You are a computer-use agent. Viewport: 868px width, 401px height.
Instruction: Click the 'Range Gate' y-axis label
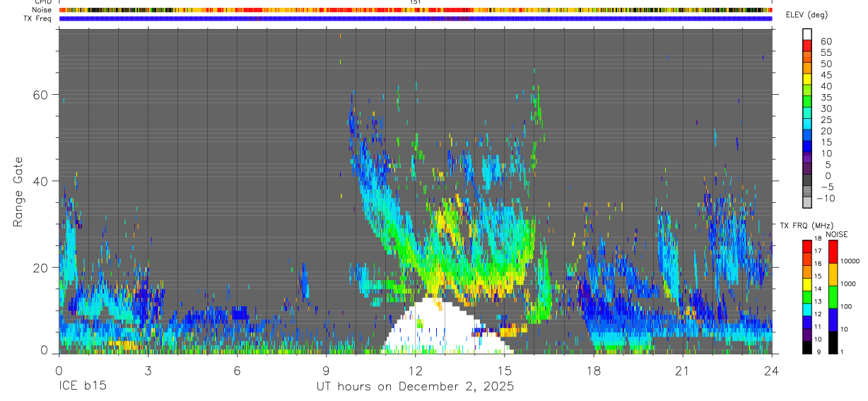[x=19, y=192]
